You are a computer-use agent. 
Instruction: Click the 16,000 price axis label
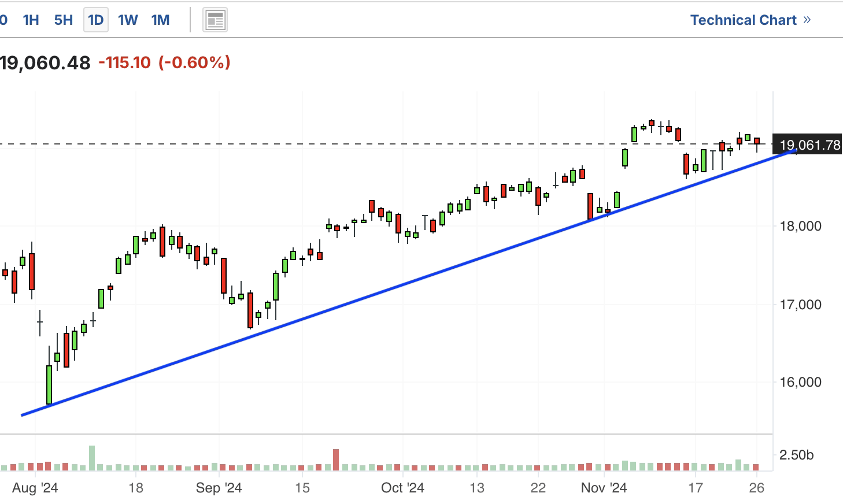[800, 382]
